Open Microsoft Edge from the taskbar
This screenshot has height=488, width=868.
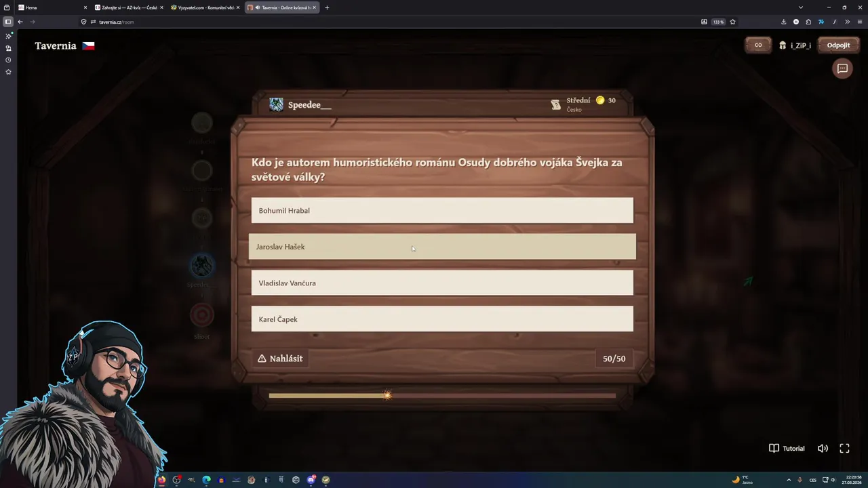tap(206, 480)
